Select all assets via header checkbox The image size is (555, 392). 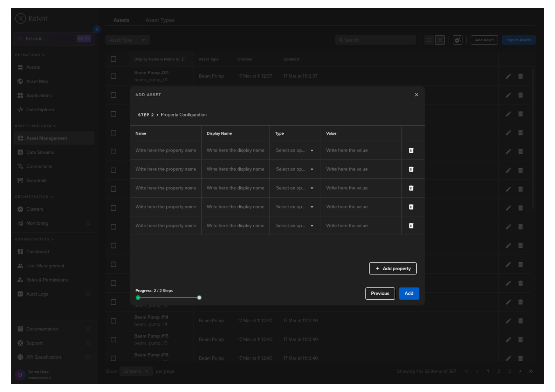click(x=114, y=59)
